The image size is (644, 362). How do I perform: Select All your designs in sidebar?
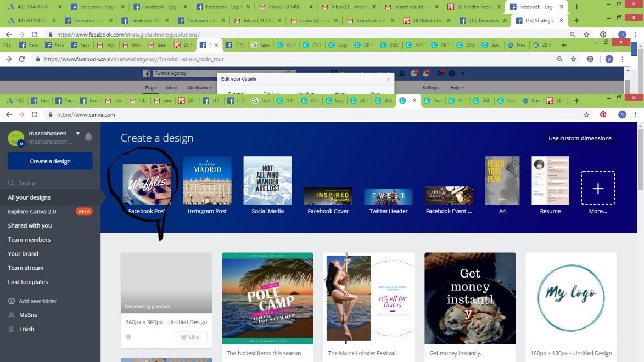(29, 197)
